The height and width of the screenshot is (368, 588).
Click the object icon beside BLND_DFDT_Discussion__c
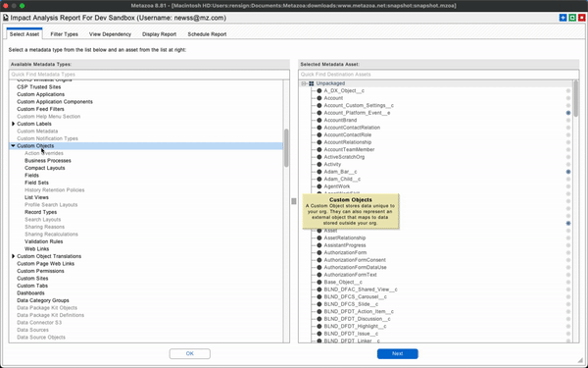tap(319, 319)
